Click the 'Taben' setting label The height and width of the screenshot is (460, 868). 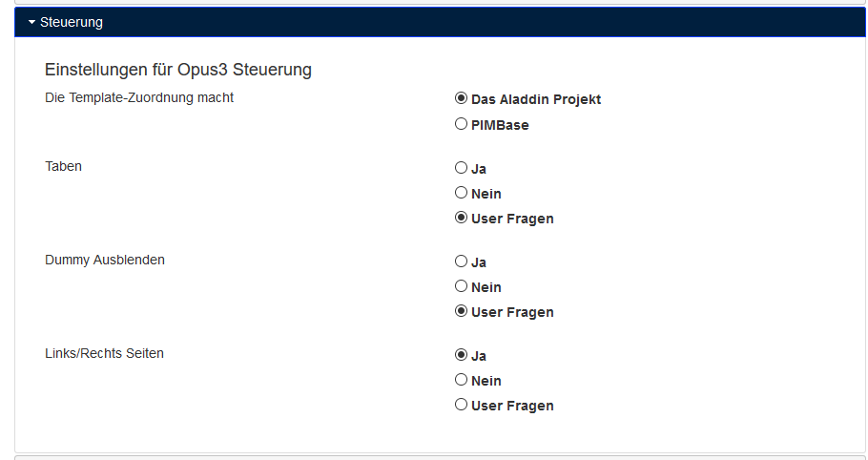(64, 166)
